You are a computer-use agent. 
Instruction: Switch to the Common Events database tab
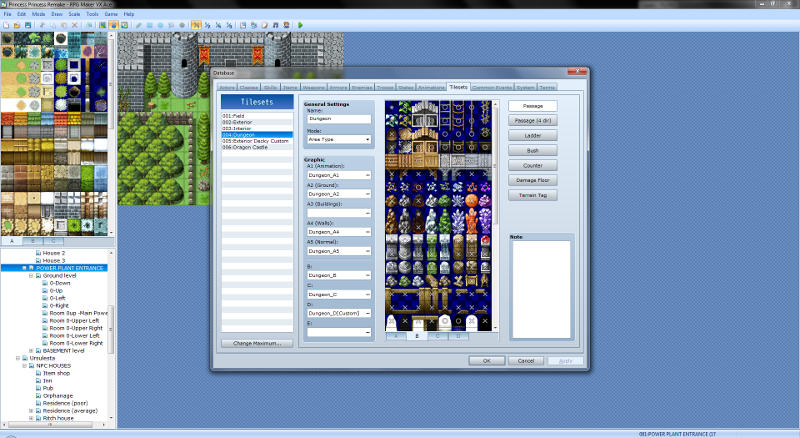(492, 88)
